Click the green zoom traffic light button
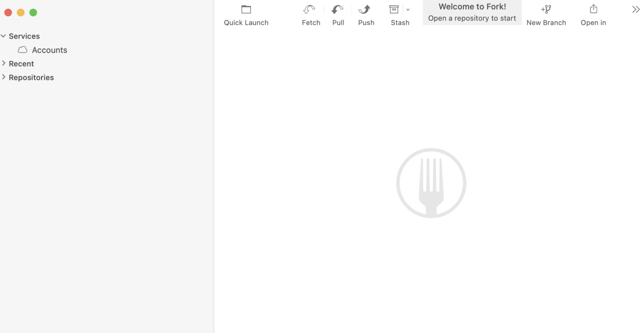The height and width of the screenshot is (333, 644). click(33, 12)
